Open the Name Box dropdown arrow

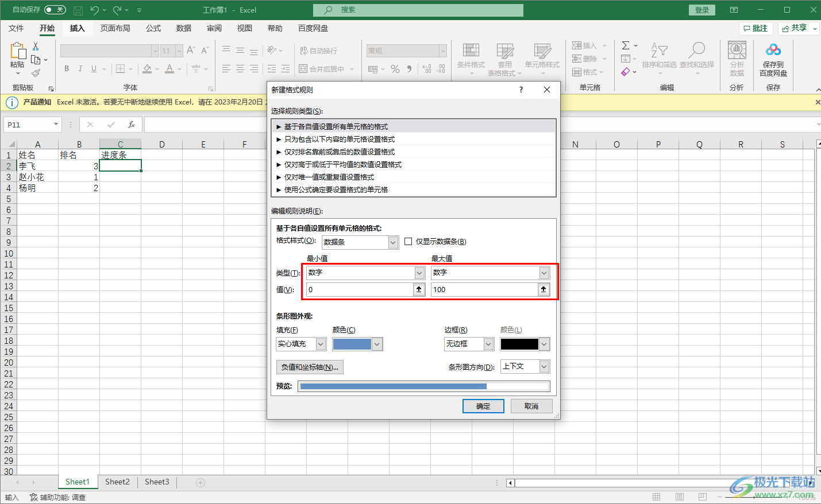(56, 125)
